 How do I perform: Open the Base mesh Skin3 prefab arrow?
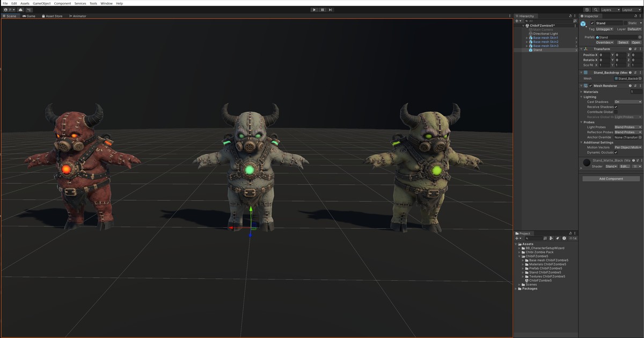(x=576, y=46)
